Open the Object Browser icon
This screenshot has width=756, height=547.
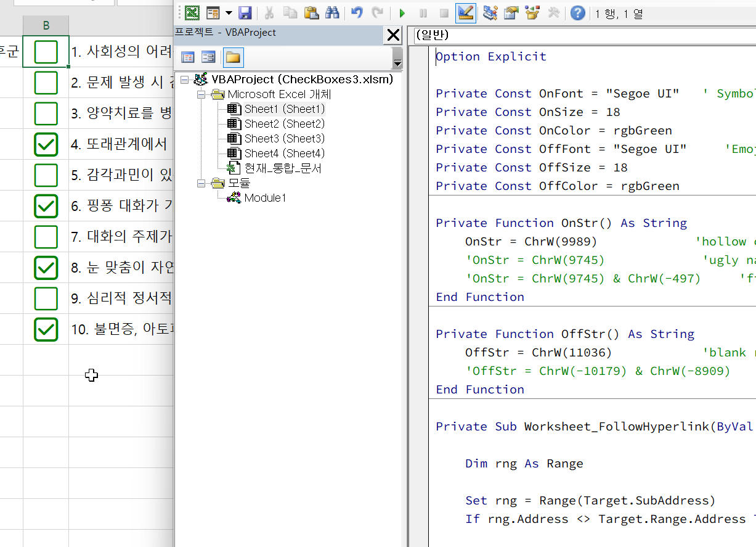pyautogui.click(x=532, y=12)
